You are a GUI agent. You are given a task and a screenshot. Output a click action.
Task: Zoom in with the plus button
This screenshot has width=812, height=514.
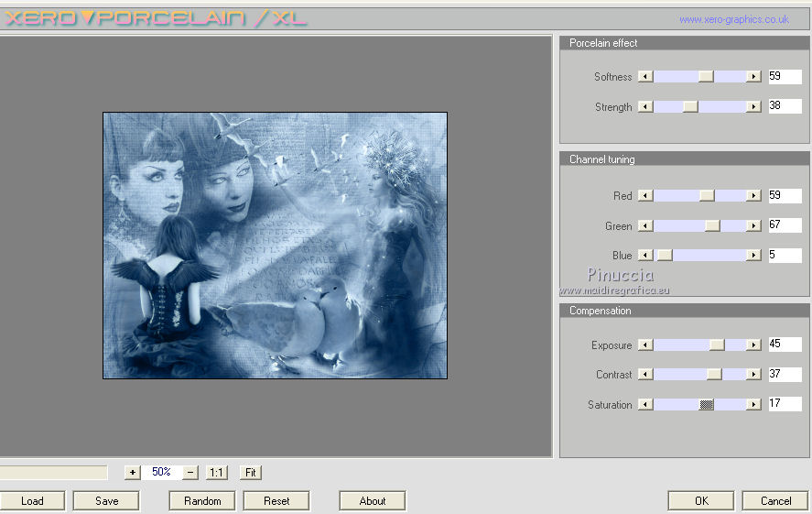[x=133, y=472]
